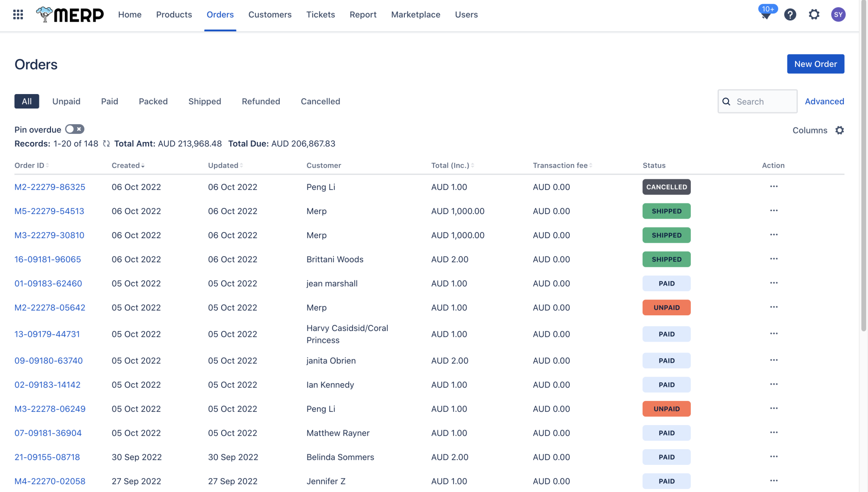Open action menu for order M5-22279-54513
Screen dimensions: 868x492
(774, 211)
